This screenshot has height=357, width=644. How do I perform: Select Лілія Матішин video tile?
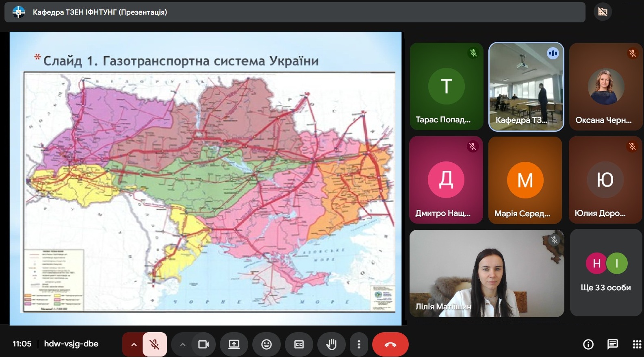coord(487,273)
